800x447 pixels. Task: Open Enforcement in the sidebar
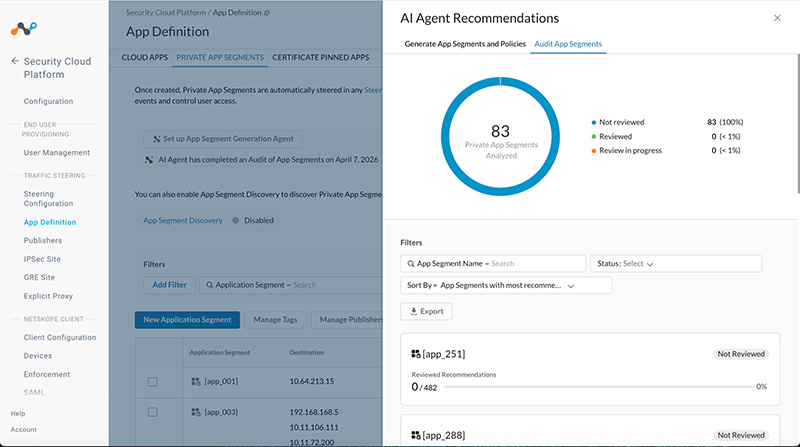pos(47,374)
